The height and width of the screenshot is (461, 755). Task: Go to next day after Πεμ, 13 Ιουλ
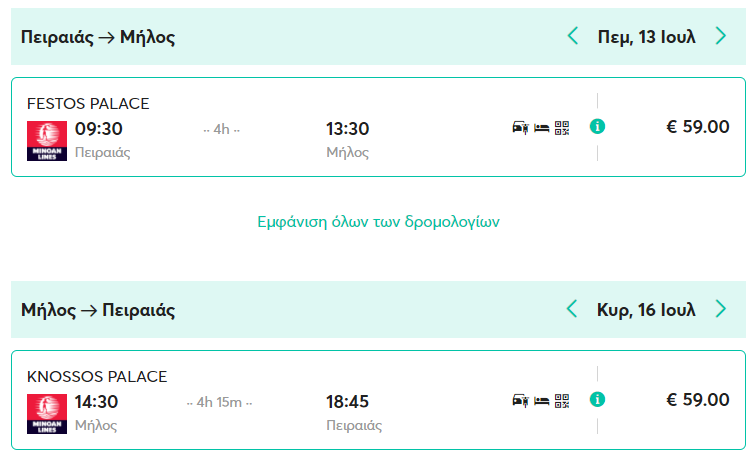(x=721, y=37)
